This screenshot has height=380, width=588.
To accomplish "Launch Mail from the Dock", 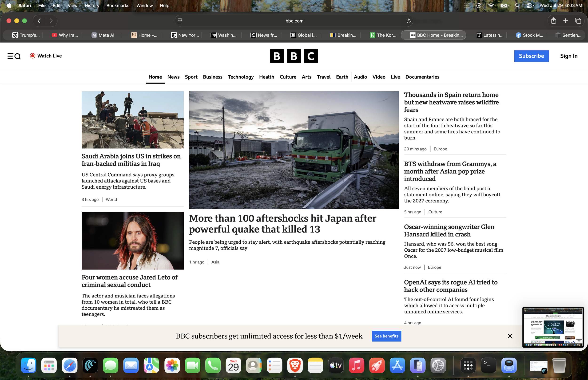I will click(131, 365).
